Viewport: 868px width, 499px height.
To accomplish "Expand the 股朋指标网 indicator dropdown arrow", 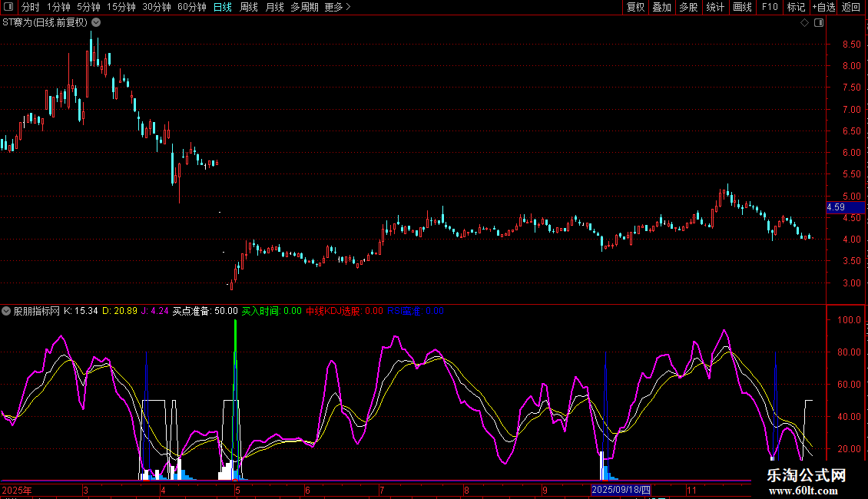I will coord(7,311).
